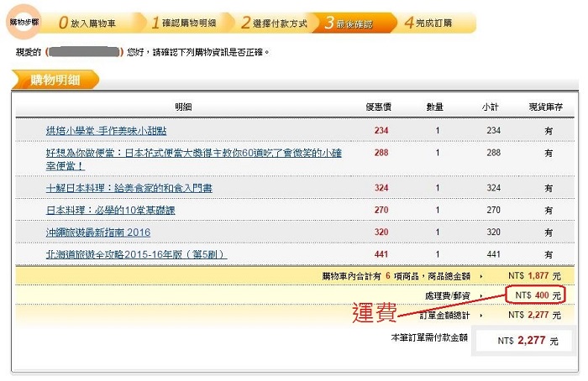Open the 烘焙小學堂-手作美味小甜點 book link
The height and width of the screenshot is (381, 588).
[106, 131]
